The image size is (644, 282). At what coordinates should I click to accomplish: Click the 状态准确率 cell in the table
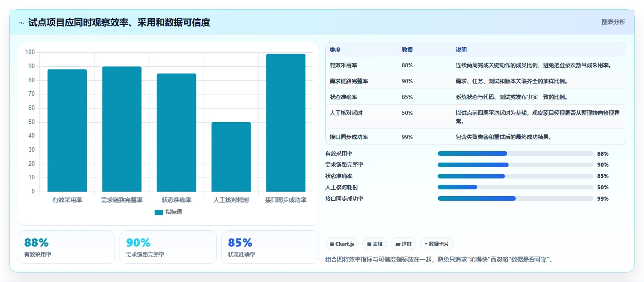(x=344, y=97)
